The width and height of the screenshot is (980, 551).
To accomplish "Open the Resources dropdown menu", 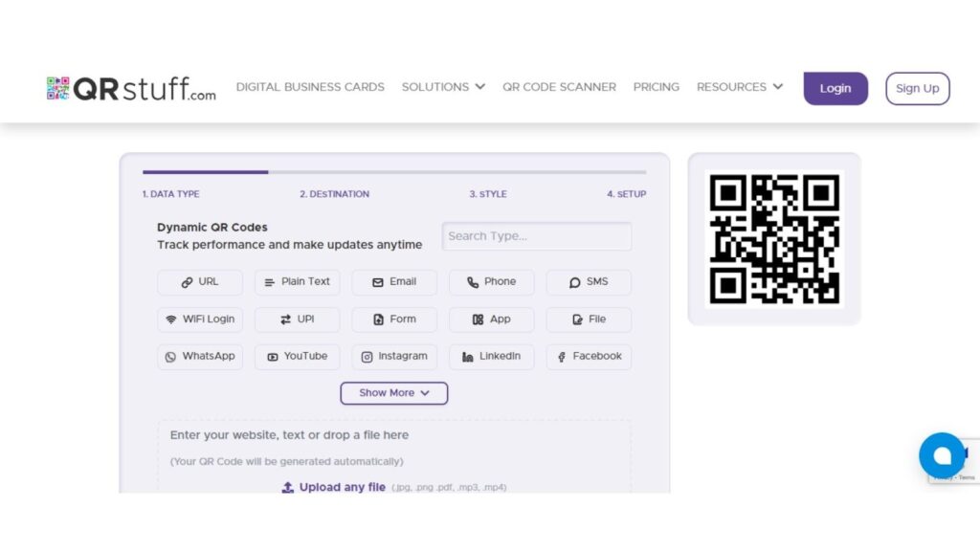I will pos(739,86).
